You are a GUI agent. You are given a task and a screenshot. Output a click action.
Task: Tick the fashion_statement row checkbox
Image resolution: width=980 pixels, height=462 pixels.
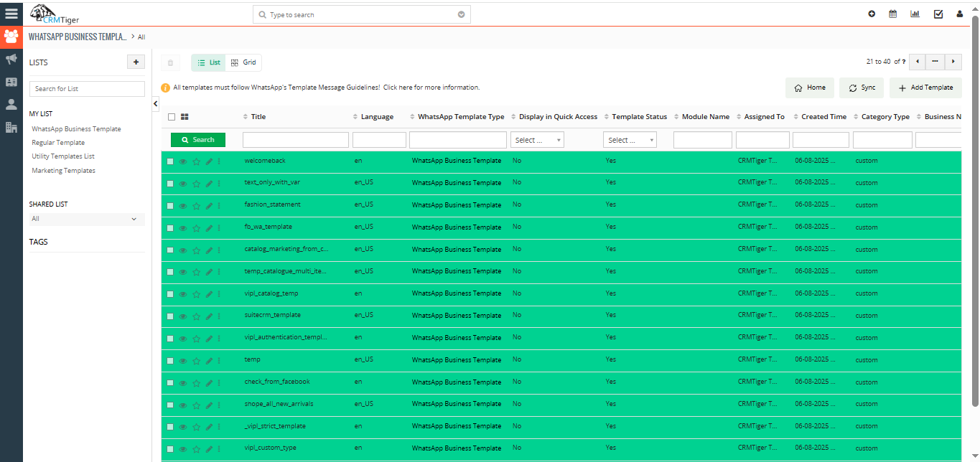point(170,206)
